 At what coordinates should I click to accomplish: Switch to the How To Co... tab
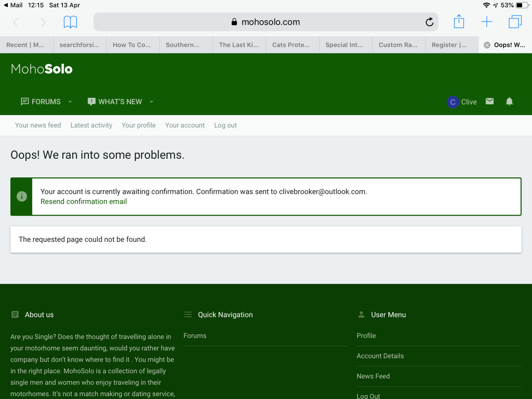(133, 45)
